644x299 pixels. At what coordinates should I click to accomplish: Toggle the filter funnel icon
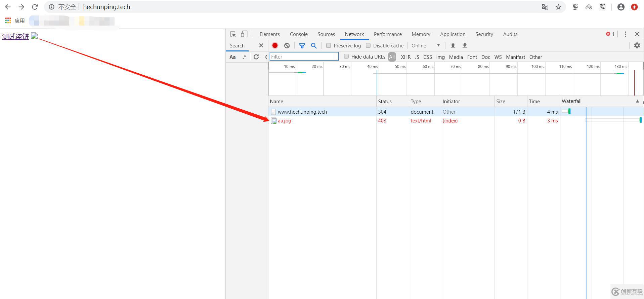pyautogui.click(x=302, y=45)
